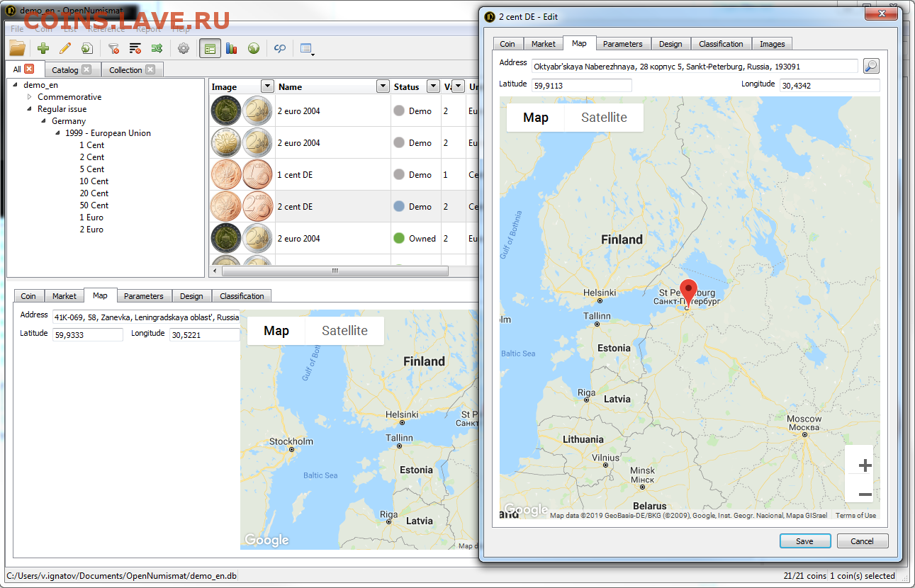915x588 pixels.
Task: Select the 50 Cent tree item
Action: point(94,205)
